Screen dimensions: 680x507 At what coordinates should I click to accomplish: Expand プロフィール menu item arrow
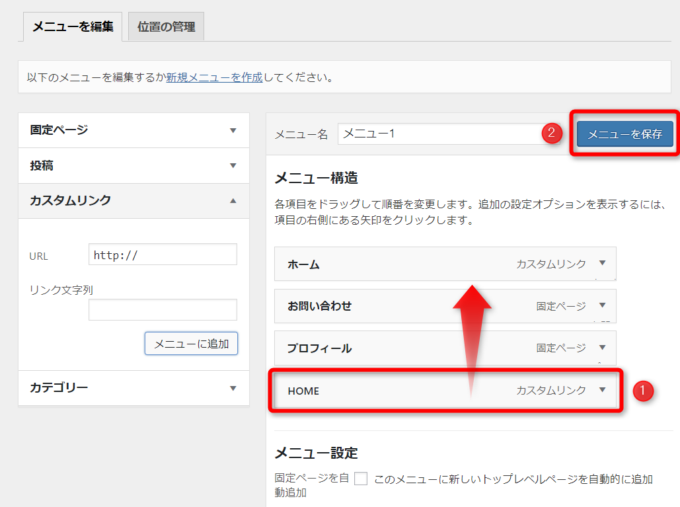pos(602,348)
